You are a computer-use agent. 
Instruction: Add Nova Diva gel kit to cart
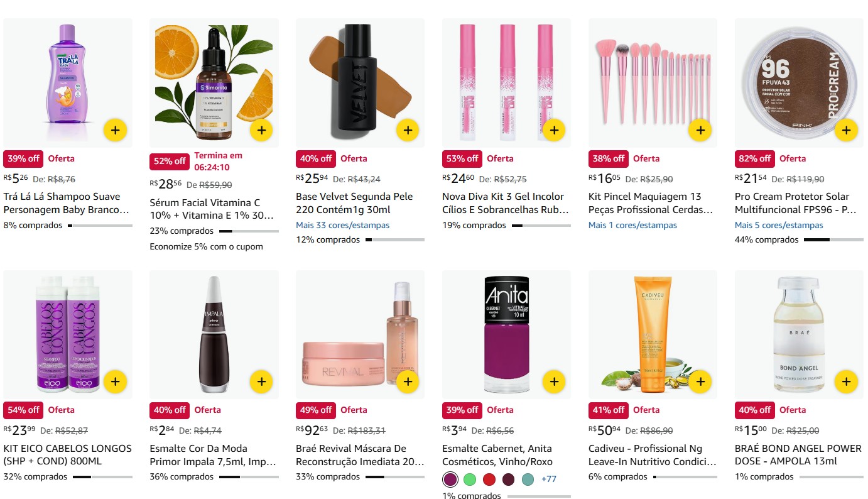point(554,131)
